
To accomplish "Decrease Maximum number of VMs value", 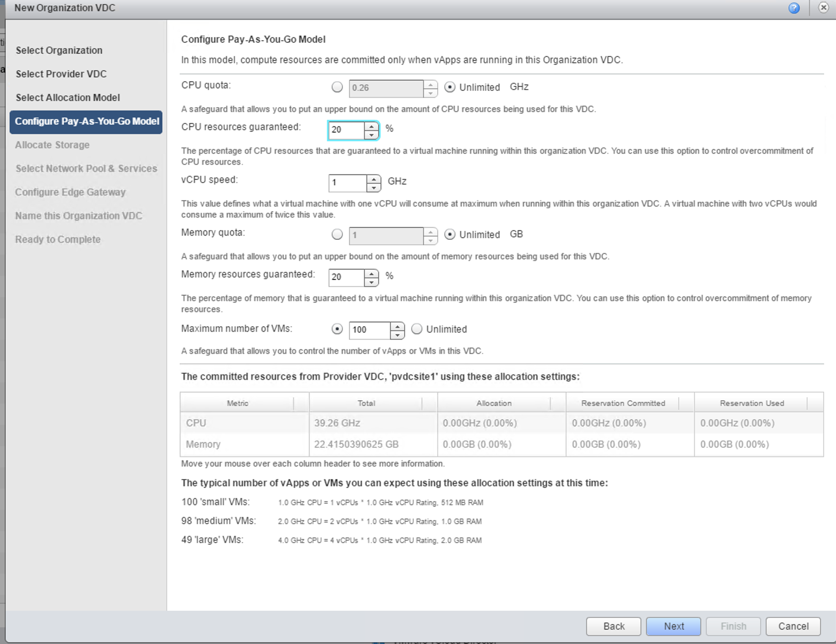I will tap(397, 335).
